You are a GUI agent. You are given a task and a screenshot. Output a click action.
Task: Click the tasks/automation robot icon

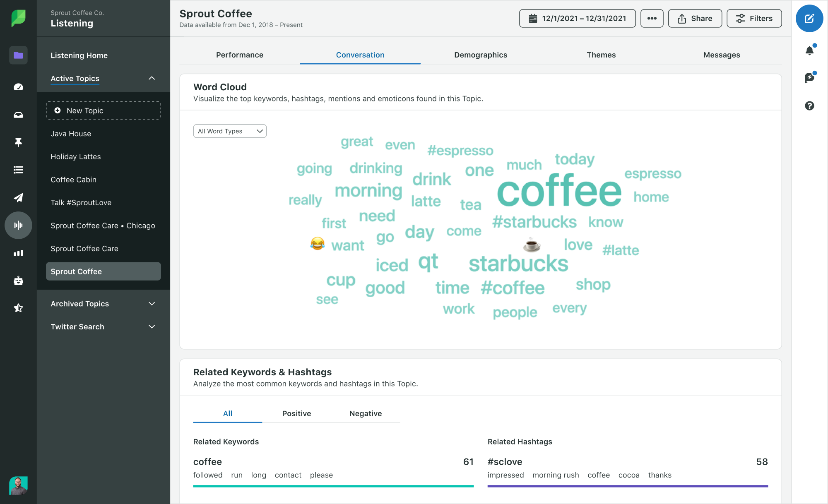pyautogui.click(x=18, y=280)
